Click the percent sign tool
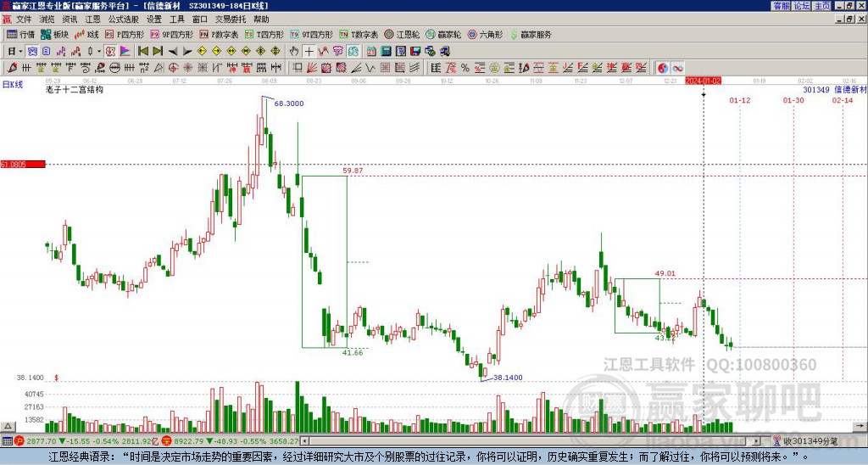This screenshot has width=868, height=465. (465, 68)
